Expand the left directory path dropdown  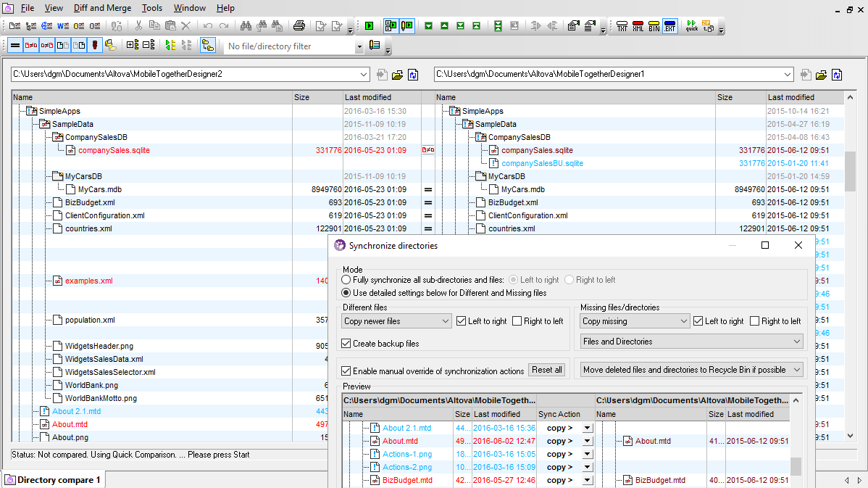(x=364, y=74)
